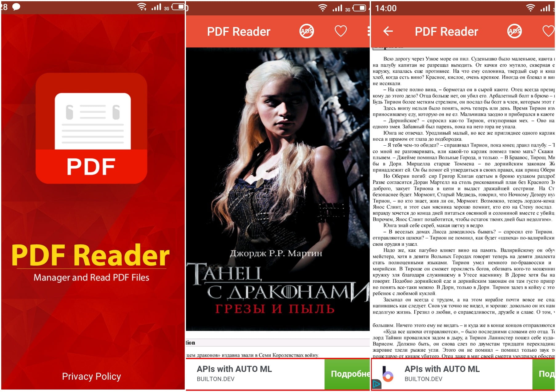Image resolution: width=556 pixels, height=392 pixels.
Task: Tap the battery icon on the splash screen status bar
Action: tap(178, 7)
